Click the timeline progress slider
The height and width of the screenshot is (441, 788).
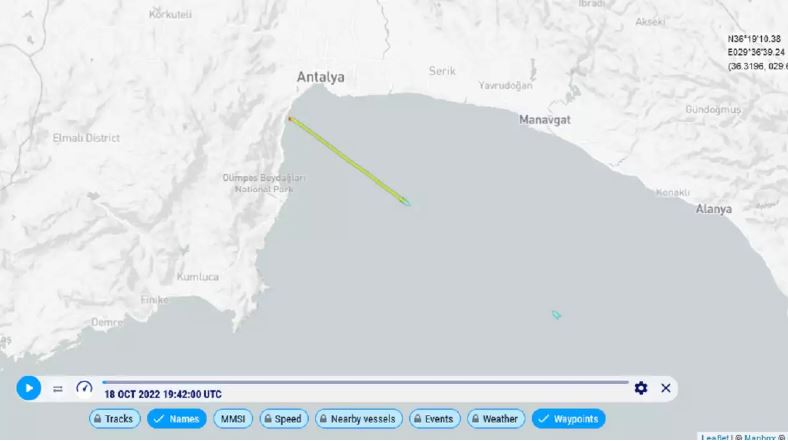point(365,382)
